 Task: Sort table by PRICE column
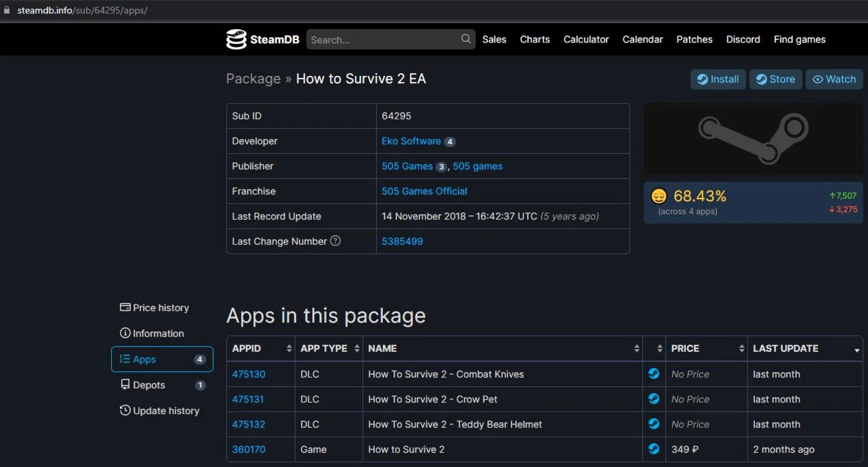[x=707, y=348]
